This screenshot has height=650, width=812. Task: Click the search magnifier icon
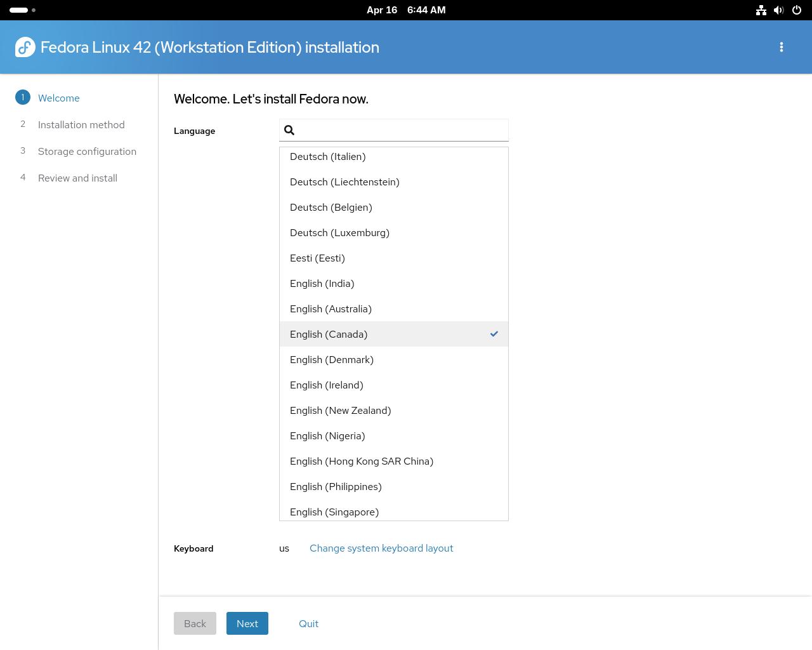tap(289, 130)
